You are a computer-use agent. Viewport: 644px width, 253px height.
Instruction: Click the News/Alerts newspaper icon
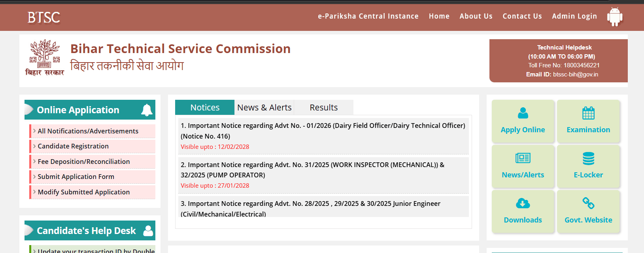(523, 158)
